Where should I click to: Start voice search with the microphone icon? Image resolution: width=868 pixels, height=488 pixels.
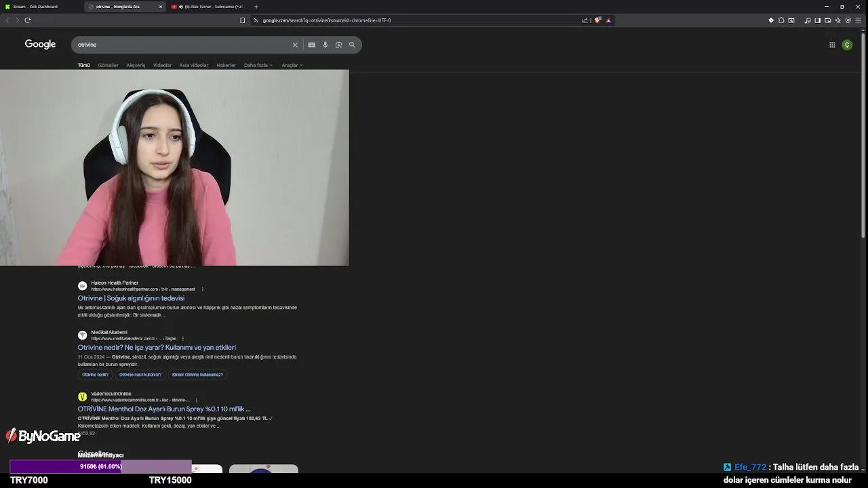coord(325,45)
